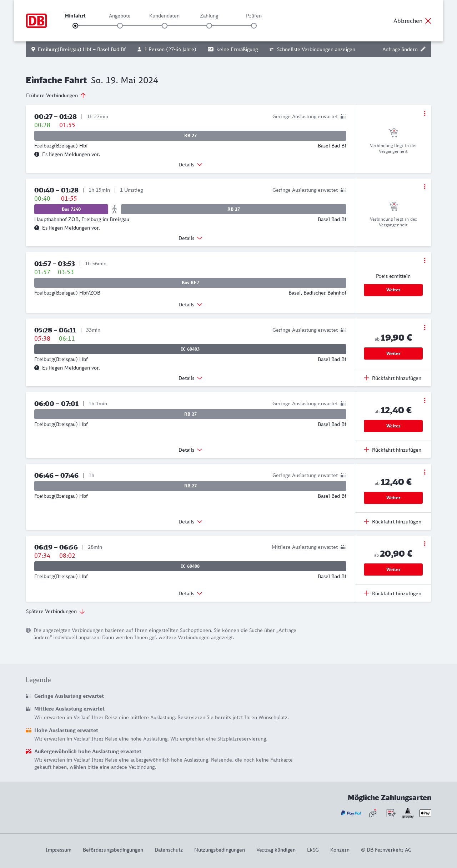Click the giropay payment icon
457x868 pixels.
coord(408,813)
